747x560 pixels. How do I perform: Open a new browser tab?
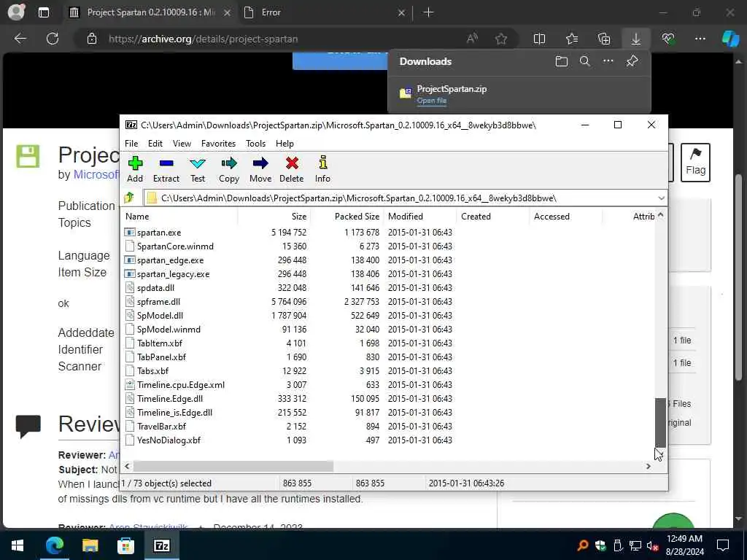428,12
